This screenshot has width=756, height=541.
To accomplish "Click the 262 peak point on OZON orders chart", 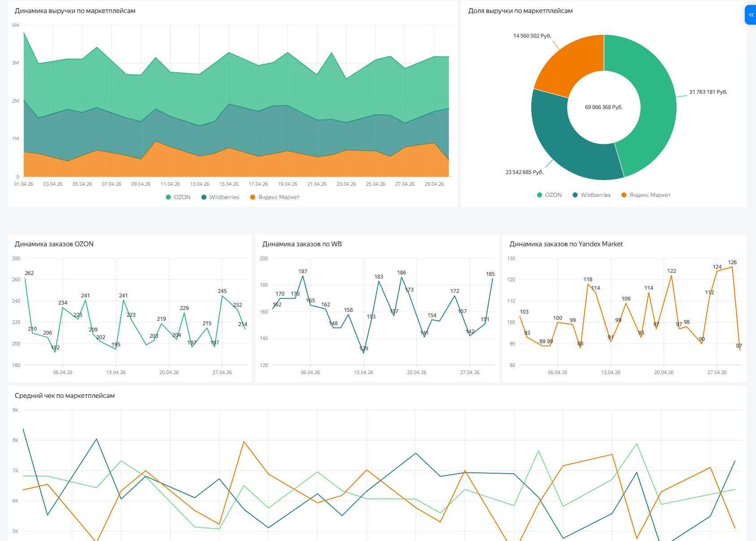I will [x=25, y=278].
